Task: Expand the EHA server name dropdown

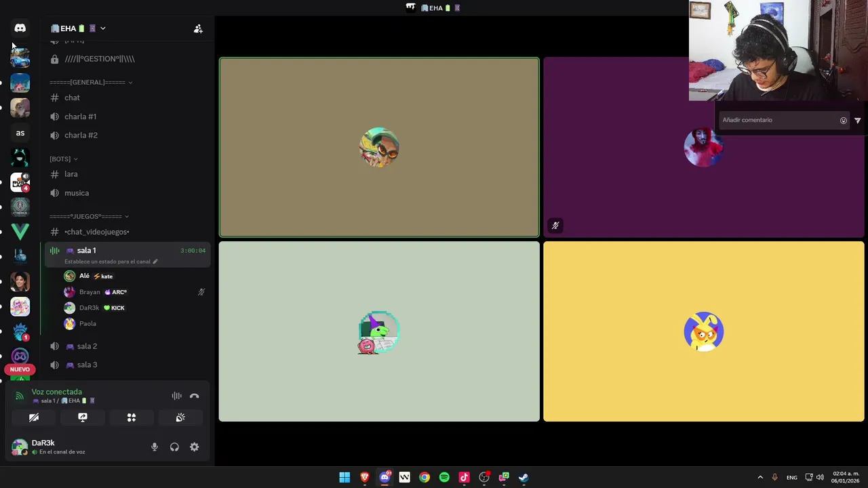Action: [x=78, y=28]
